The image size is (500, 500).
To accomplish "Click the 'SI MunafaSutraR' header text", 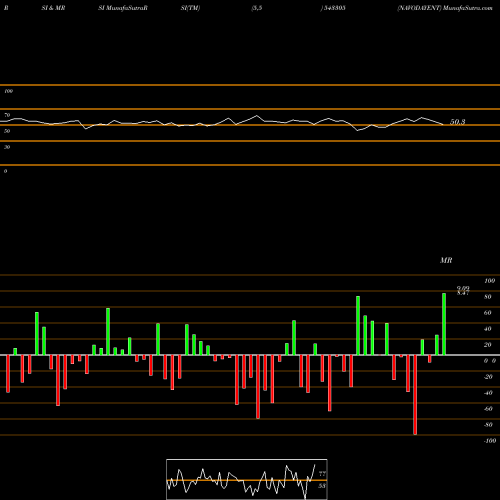I will (123, 8).
